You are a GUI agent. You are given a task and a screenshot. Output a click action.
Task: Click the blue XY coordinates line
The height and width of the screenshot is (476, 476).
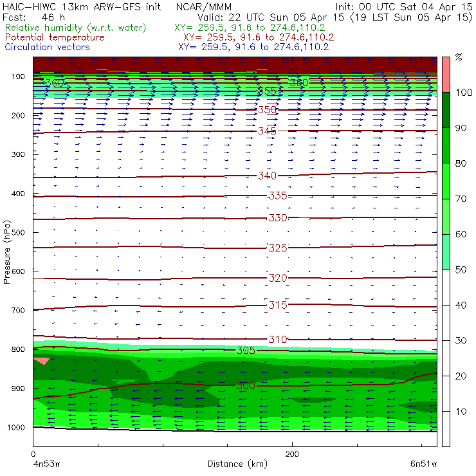point(253,47)
